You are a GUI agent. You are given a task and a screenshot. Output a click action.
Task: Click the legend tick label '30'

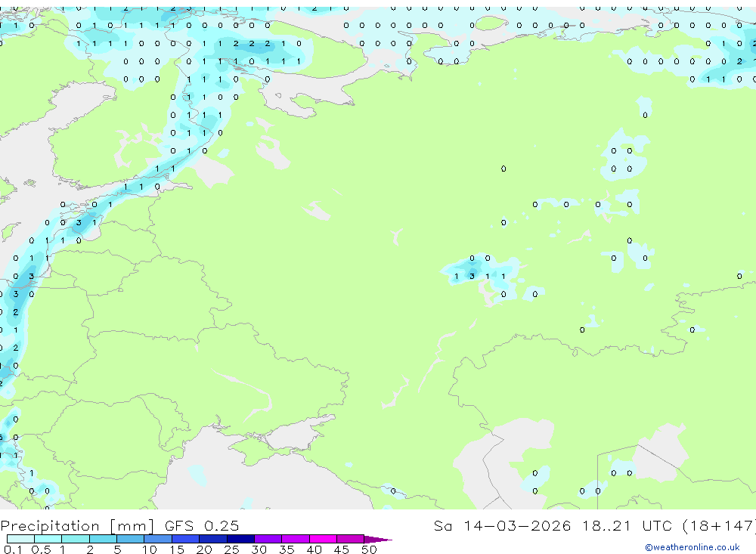tap(259, 549)
